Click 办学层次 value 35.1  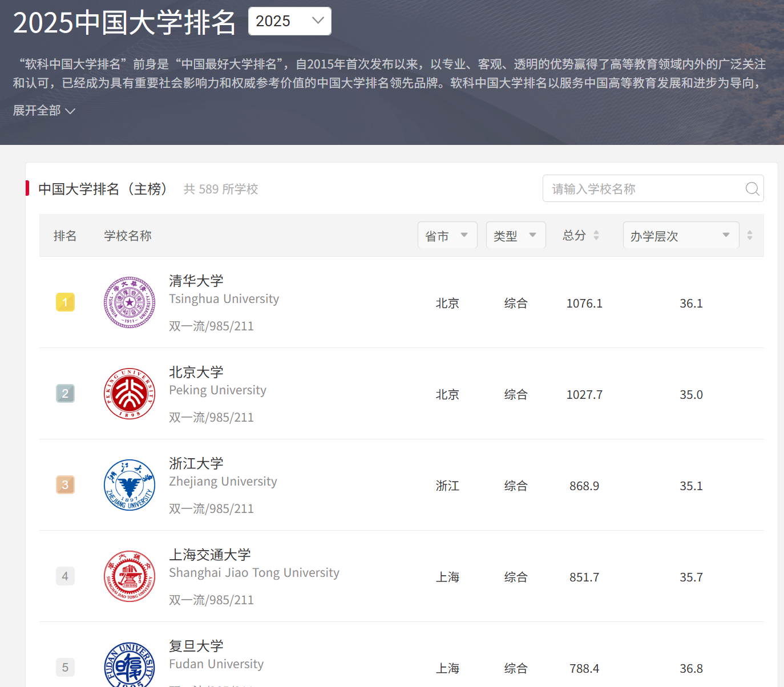pos(691,486)
